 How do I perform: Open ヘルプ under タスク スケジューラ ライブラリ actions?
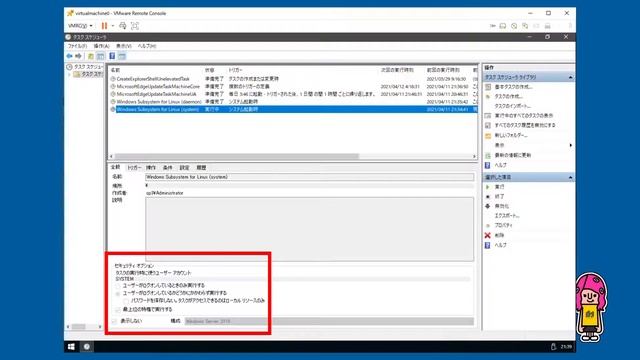(x=500, y=165)
